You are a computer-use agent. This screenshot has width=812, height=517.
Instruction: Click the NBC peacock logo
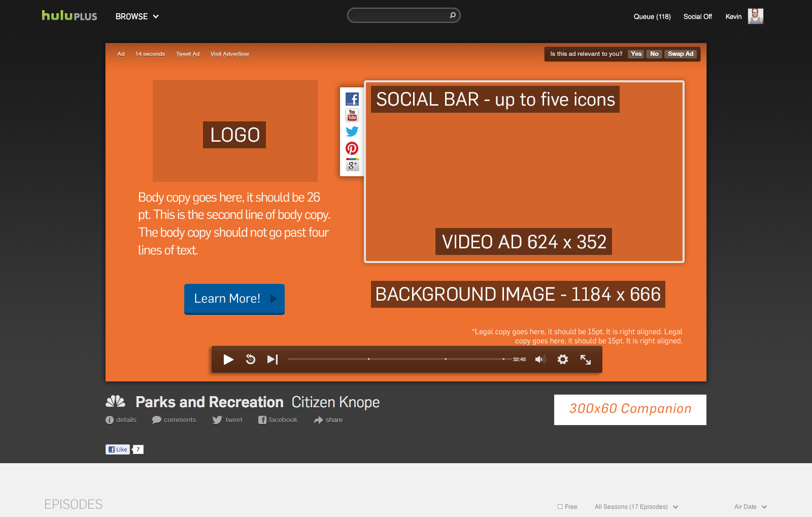tap(115, 401)
